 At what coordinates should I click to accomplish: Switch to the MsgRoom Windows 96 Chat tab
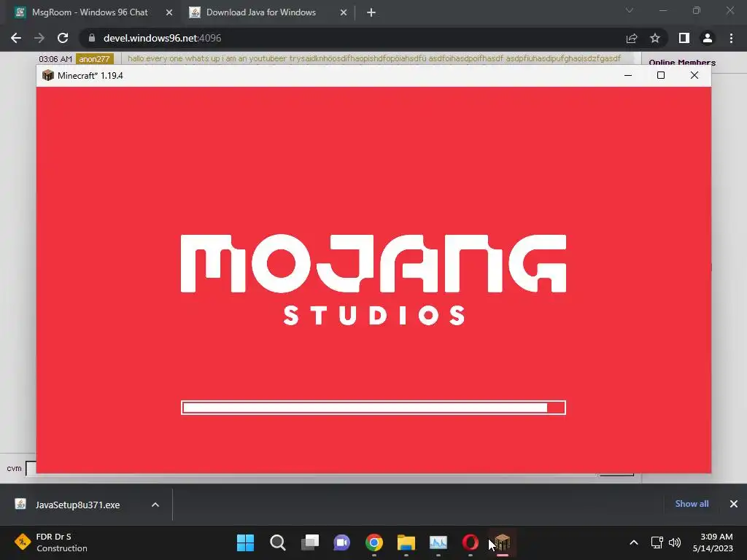[90, 12]
